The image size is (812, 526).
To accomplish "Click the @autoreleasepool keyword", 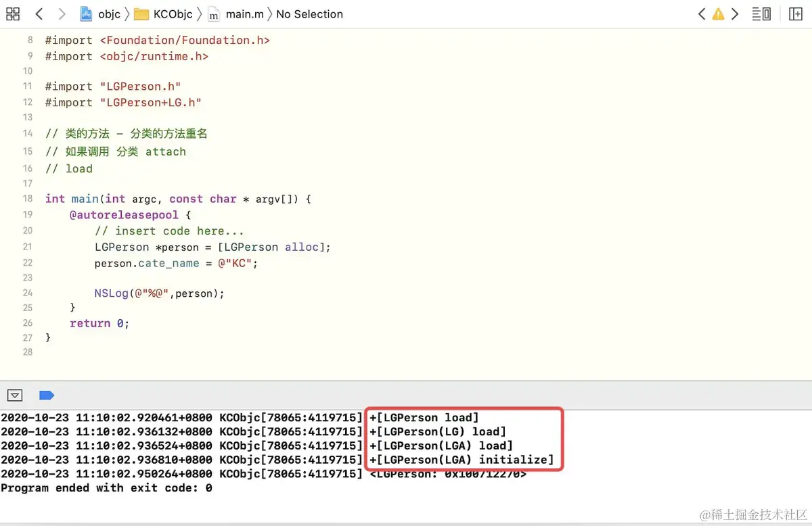I will click(x=124, y=215).
